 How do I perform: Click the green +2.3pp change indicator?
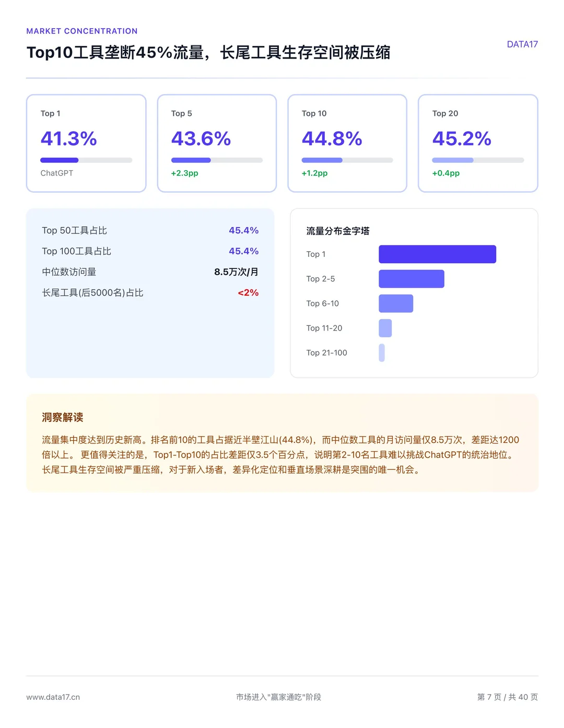coord(184,173)
